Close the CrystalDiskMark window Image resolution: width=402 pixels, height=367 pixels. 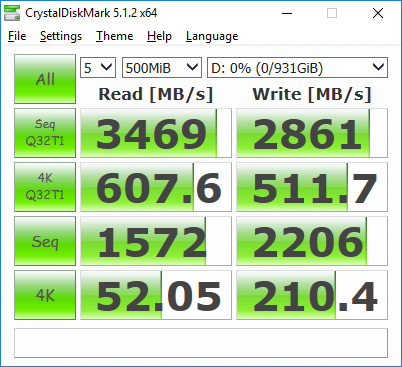pyautogui.click(x=378, y=13)
